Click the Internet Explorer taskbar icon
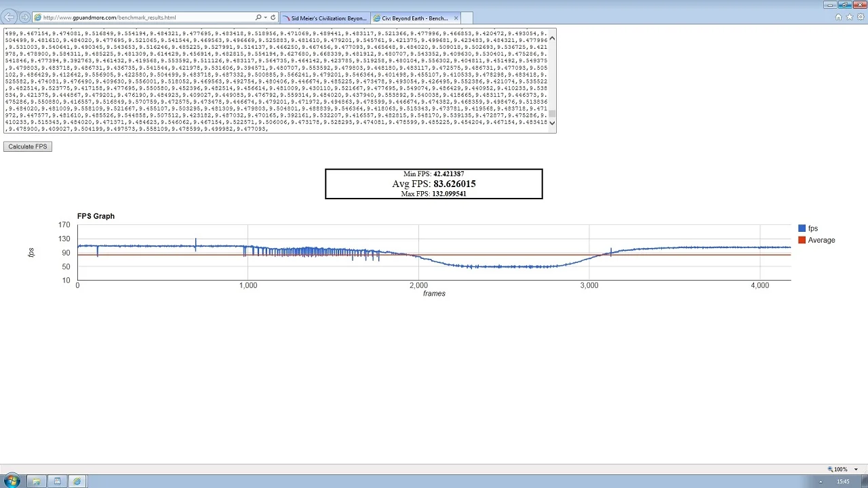Screen dimensions: 868x488 coord(77,481)
